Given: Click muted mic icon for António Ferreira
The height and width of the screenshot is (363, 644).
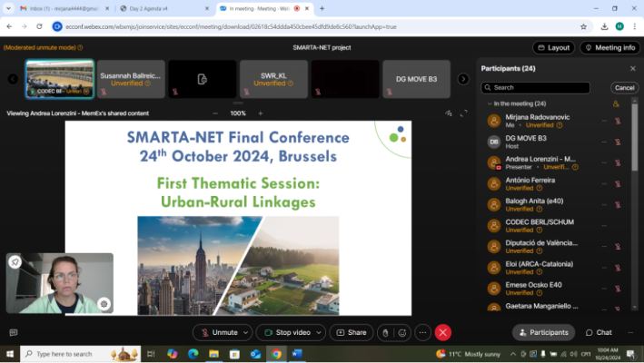Looking at the screenshot, I should pos(618,183).
